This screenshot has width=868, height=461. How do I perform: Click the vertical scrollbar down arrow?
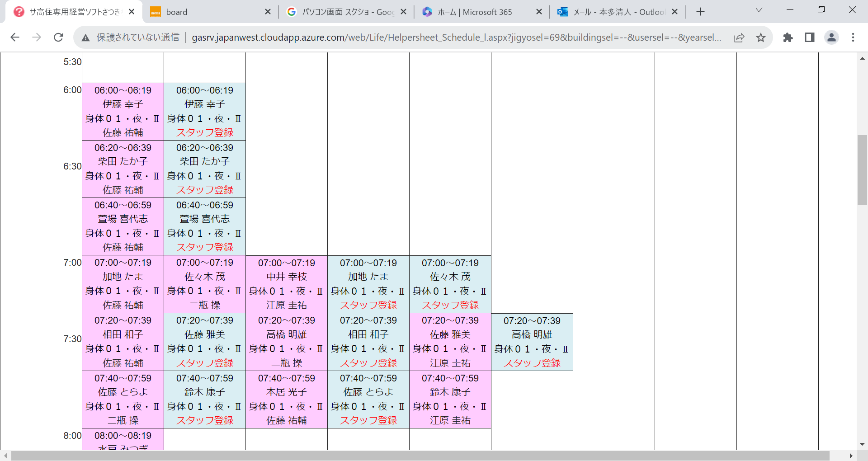(862, 444)
